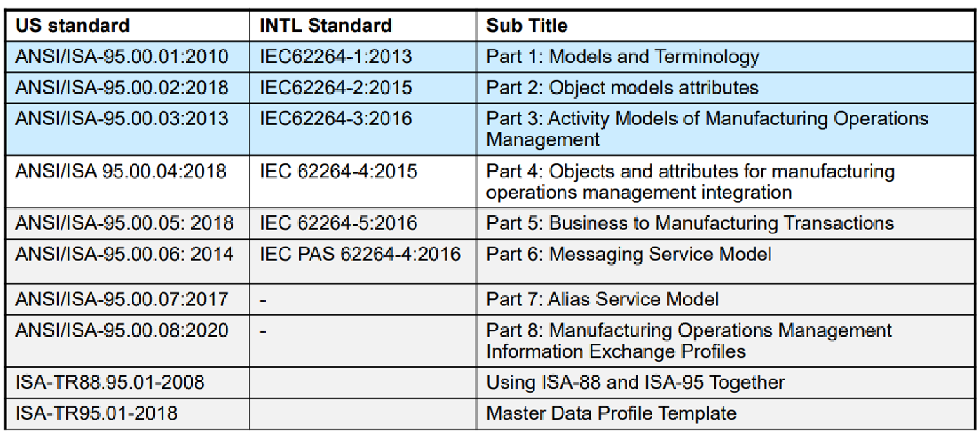Select cell ISA-TR95.01-2018
This screenshot has height=434, width=980.
tap(128, 412)
